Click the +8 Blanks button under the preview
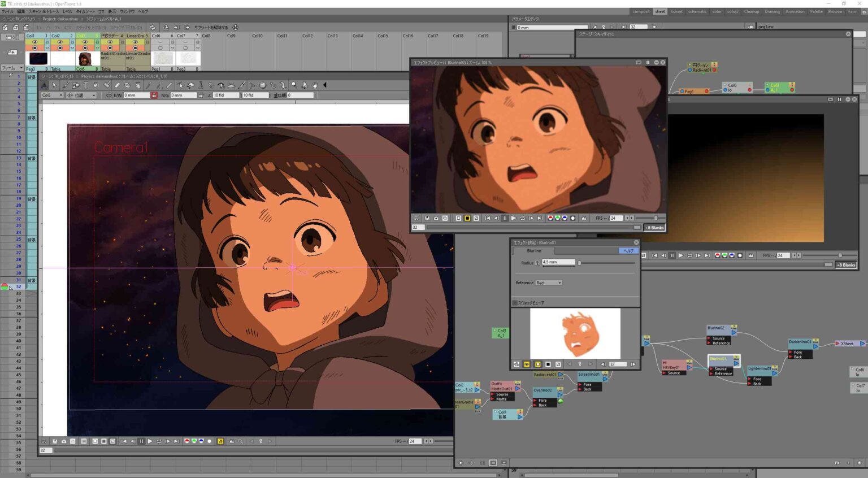The image size is (868, 478). point(654,227)
